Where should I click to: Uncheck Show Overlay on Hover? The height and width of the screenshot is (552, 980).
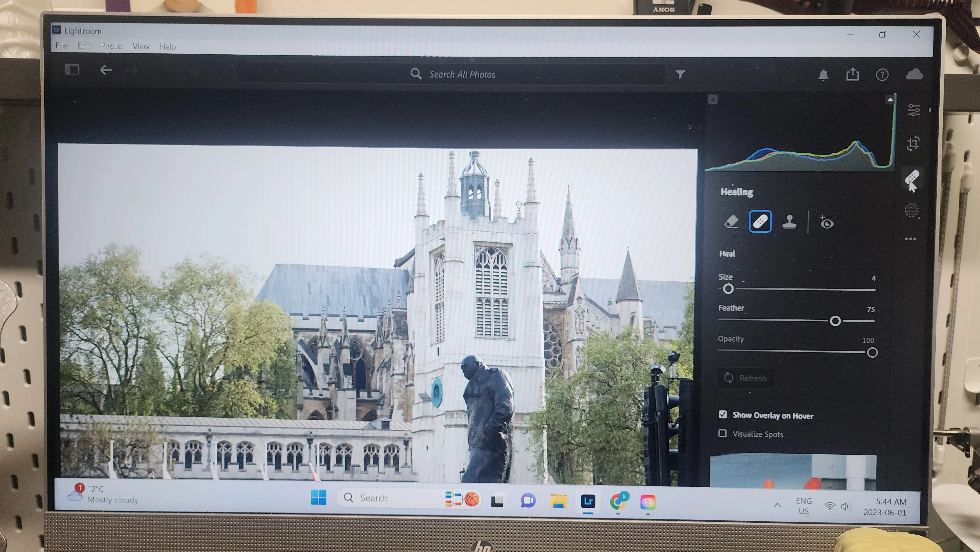click(723, 414)
